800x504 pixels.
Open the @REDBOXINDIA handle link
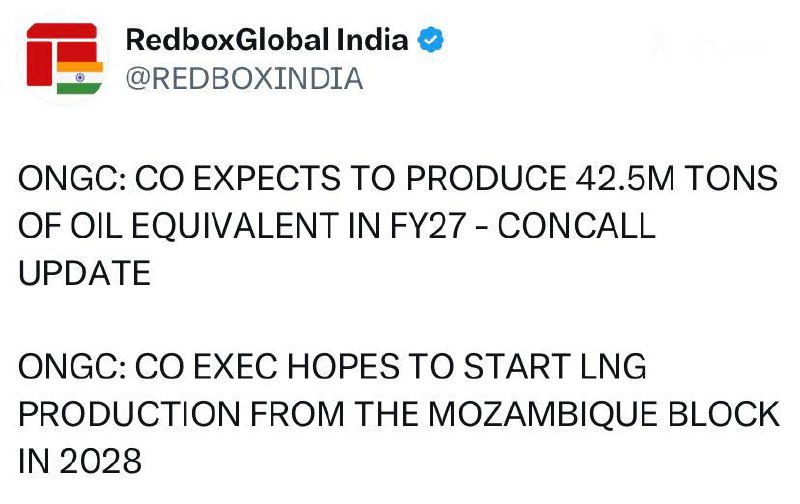(x=244, y=78)
